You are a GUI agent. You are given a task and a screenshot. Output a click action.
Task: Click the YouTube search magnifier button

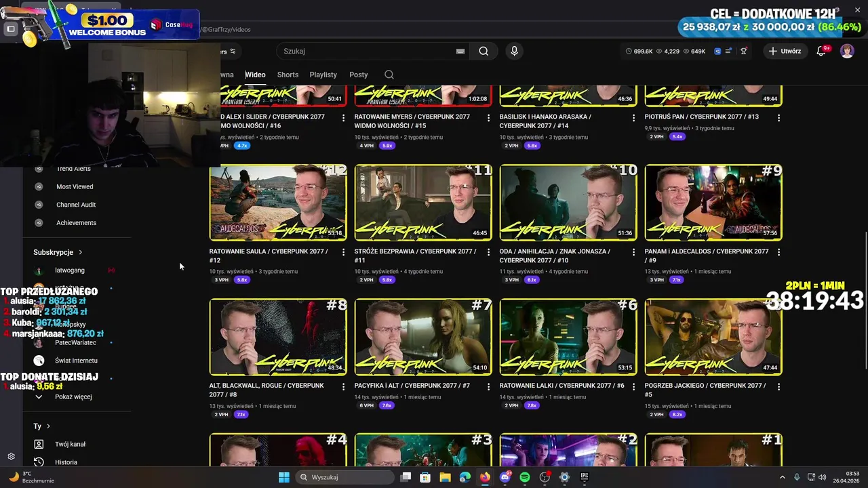[x=484, y=51]
